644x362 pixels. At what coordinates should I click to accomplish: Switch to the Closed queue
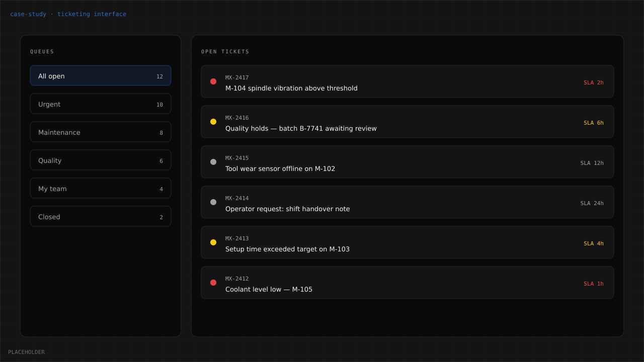[x=101, y=216]
